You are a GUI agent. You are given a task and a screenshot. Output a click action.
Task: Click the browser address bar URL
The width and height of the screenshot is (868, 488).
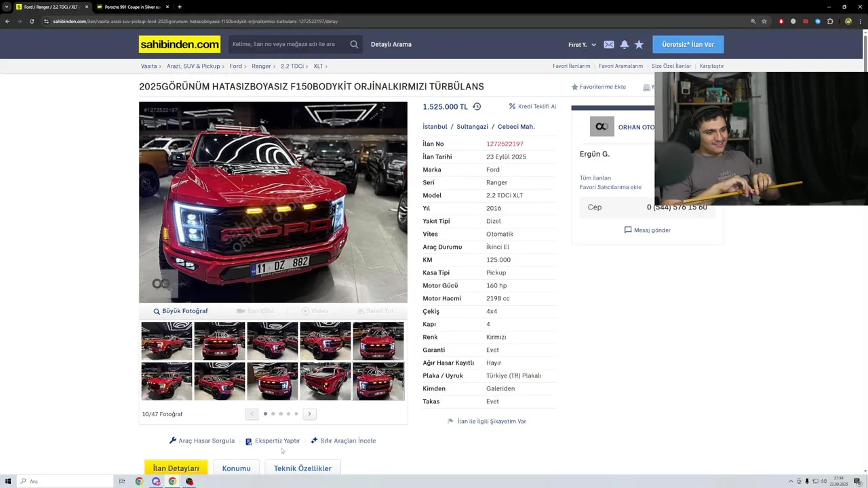[x=195, y=21]
